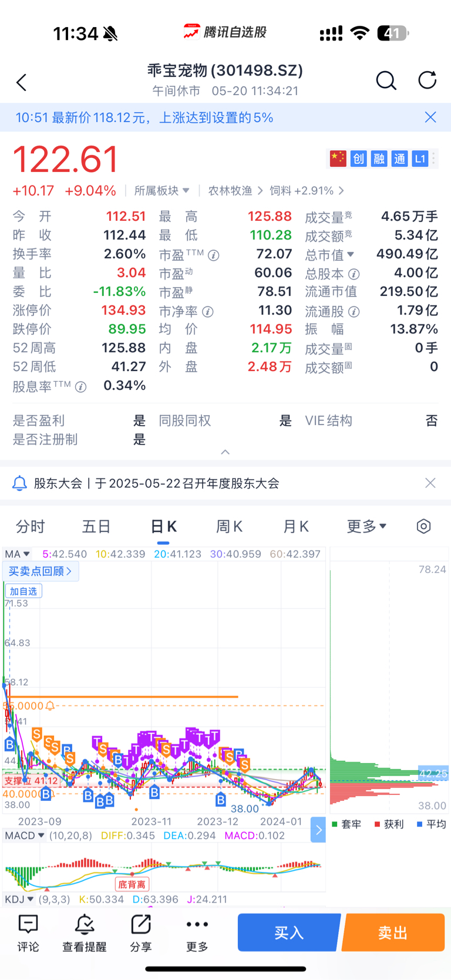Tap the 支撑位 41.12 label
The width and height of the screenshot is (451, 980).
click(x=31, y=781)
